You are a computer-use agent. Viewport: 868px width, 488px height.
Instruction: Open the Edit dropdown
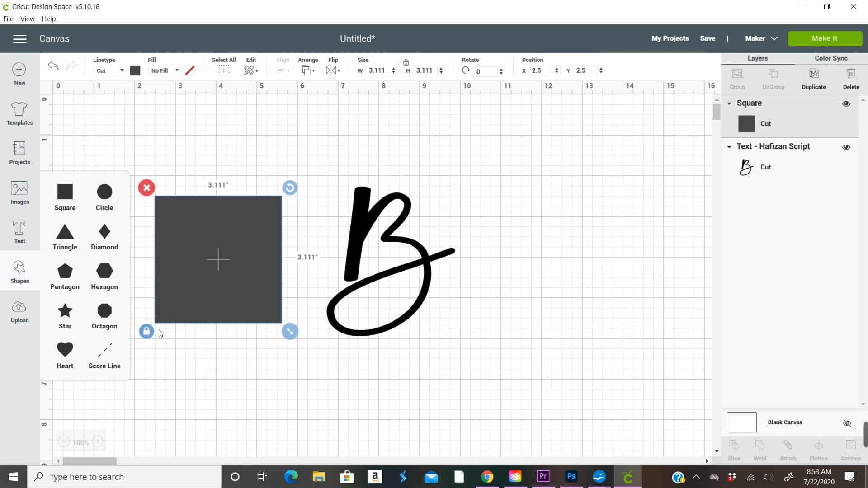click(x=251, y=70)
